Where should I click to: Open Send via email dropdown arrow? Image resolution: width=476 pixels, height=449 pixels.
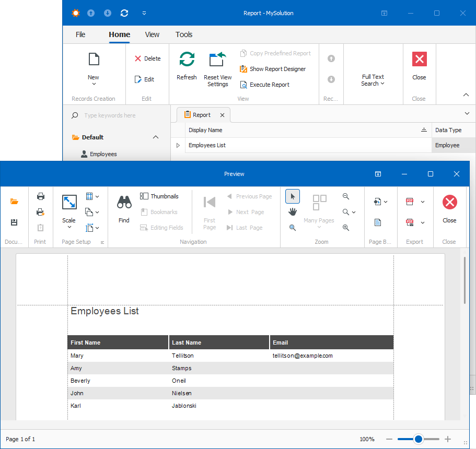click(x=423, y=222)
